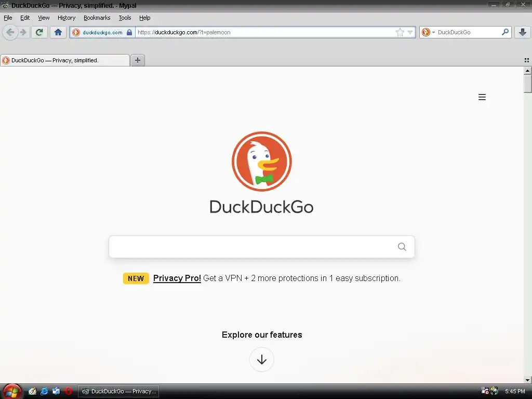532x399 pixels.
Task: Click the padlock security icon
Action: tap(129, 32)
